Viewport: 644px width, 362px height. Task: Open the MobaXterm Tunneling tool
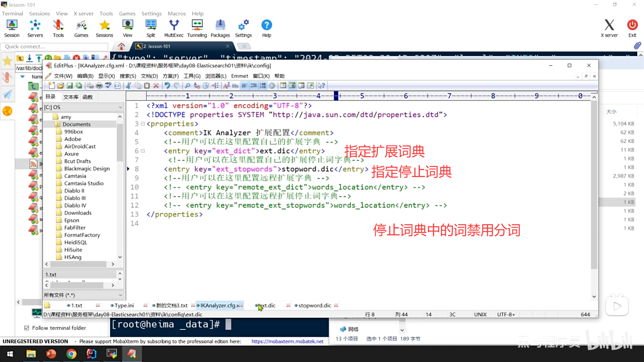pos(197,28)
